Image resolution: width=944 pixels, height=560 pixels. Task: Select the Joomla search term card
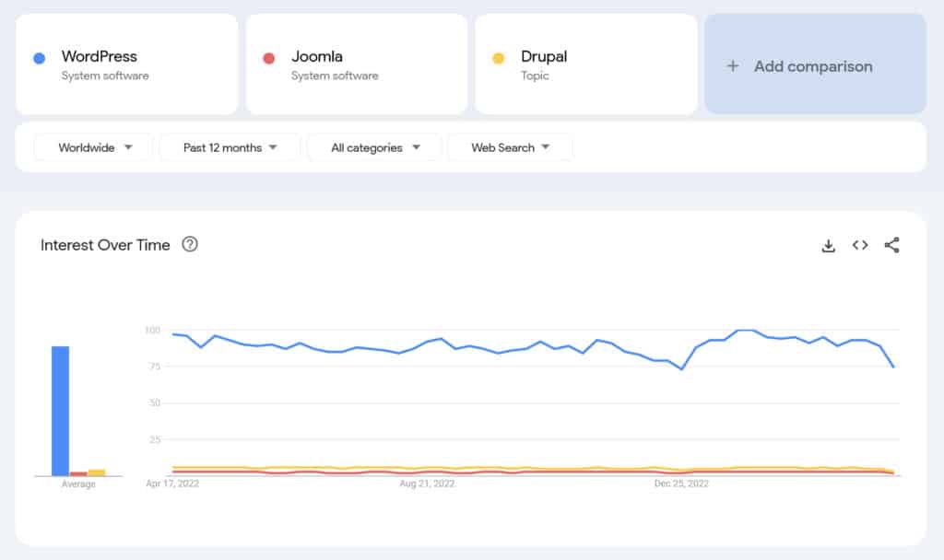356,62
